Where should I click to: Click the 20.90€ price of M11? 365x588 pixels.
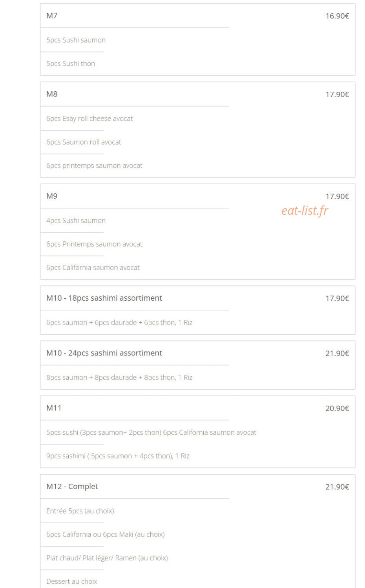click(337, 408)
